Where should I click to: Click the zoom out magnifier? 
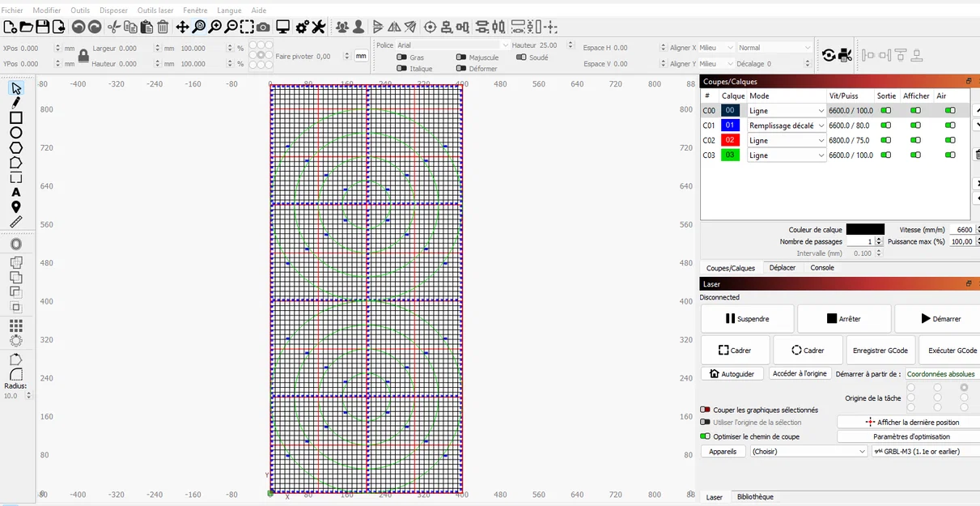click(231, 27)
